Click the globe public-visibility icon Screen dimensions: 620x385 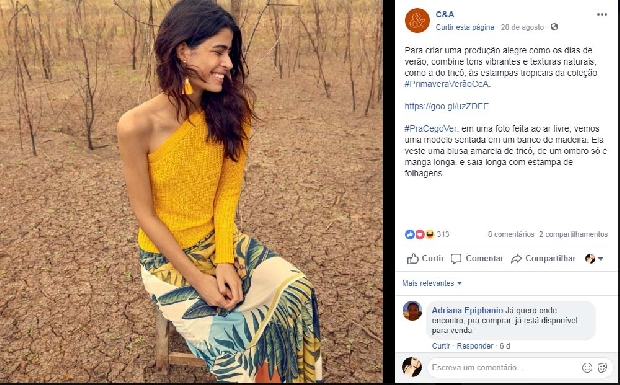554,27
